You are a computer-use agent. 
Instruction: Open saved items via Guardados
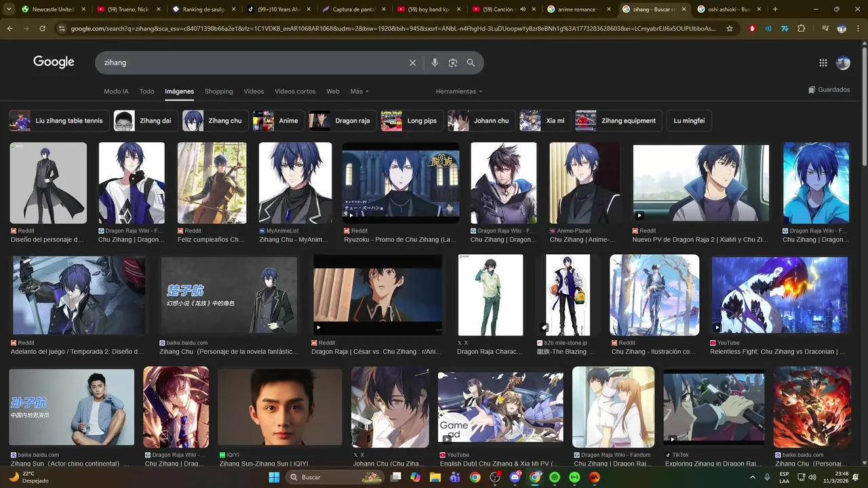pos(829,89)
